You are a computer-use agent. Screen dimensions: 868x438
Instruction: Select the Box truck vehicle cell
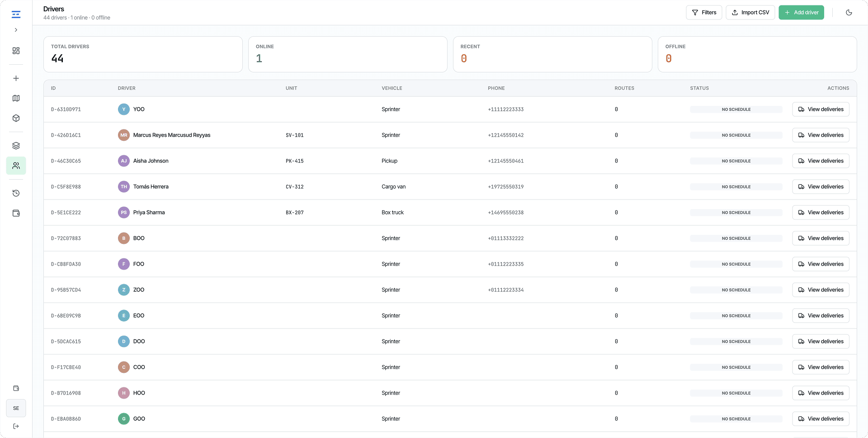[392, 213]
